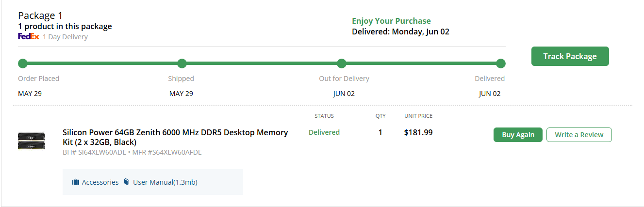
Task: Click the FedEx carrier logo
Action: tap(28, 36)
